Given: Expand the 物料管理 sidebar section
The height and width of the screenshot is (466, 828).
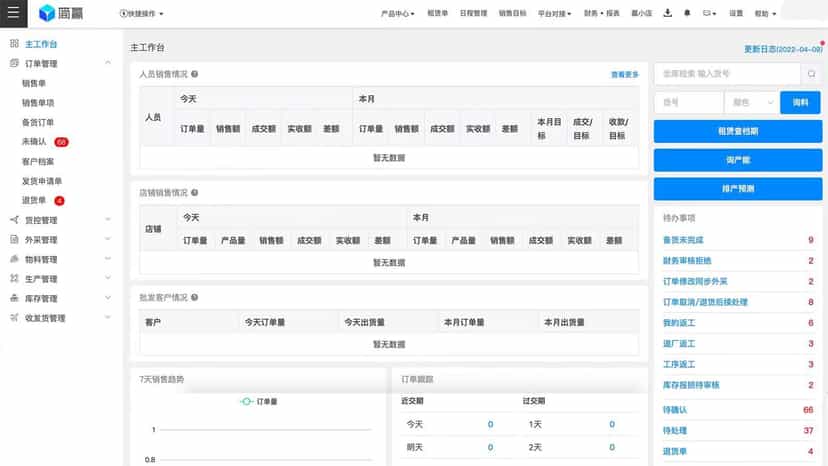Looking at the screenshot, I should 108,258.
